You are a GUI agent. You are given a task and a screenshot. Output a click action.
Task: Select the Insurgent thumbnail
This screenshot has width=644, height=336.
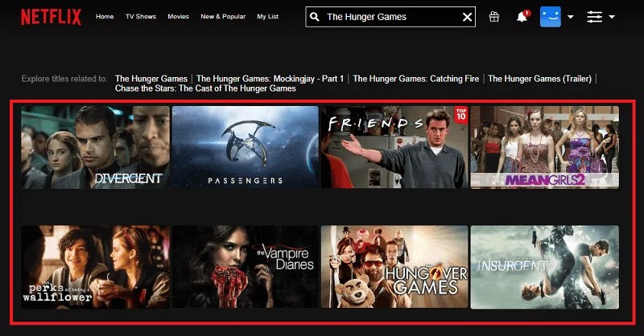[x=545, y=267]
